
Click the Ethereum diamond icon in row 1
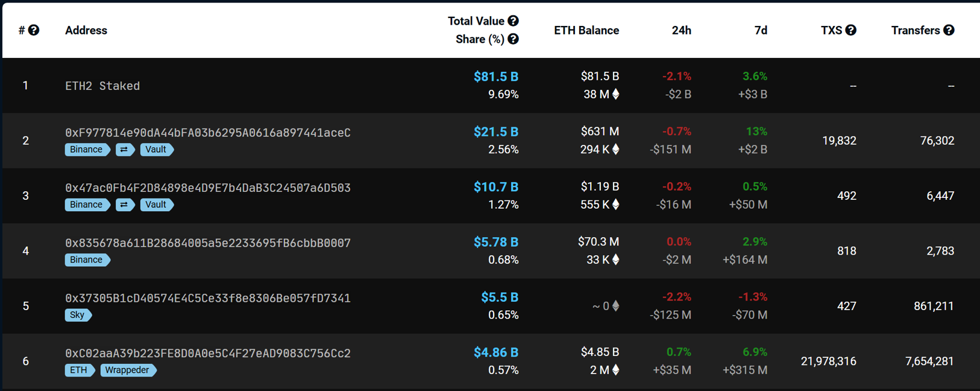point(615,94)
